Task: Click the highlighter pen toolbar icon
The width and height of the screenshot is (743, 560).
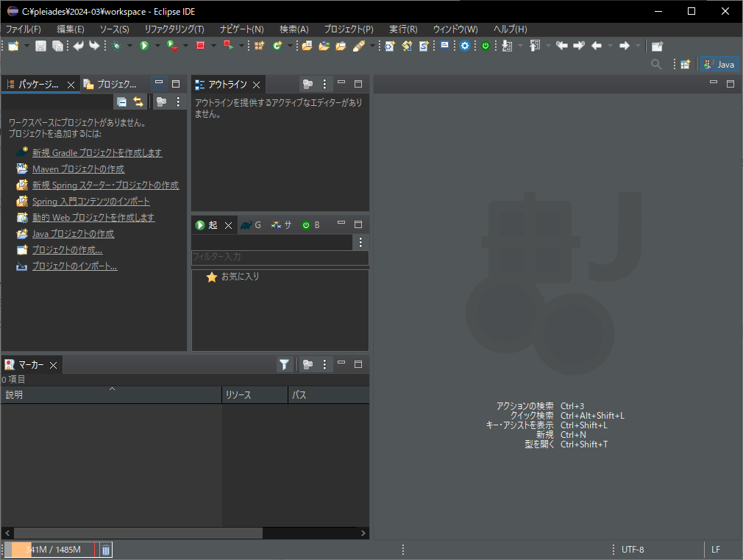Action: click(359, 46)
